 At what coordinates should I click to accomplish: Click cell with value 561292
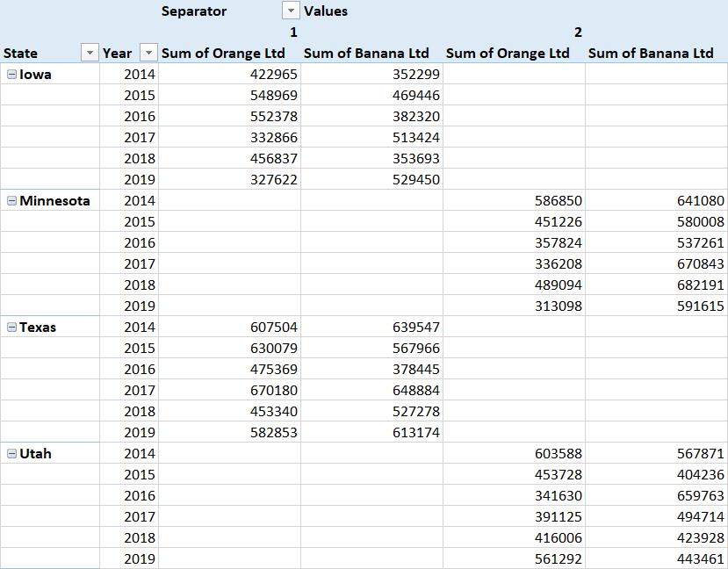coord(514,558)
